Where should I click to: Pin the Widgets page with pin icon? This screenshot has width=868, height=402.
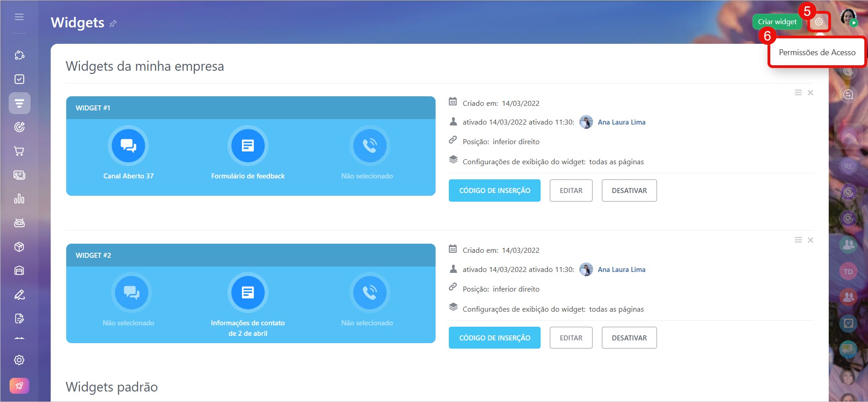113,23
